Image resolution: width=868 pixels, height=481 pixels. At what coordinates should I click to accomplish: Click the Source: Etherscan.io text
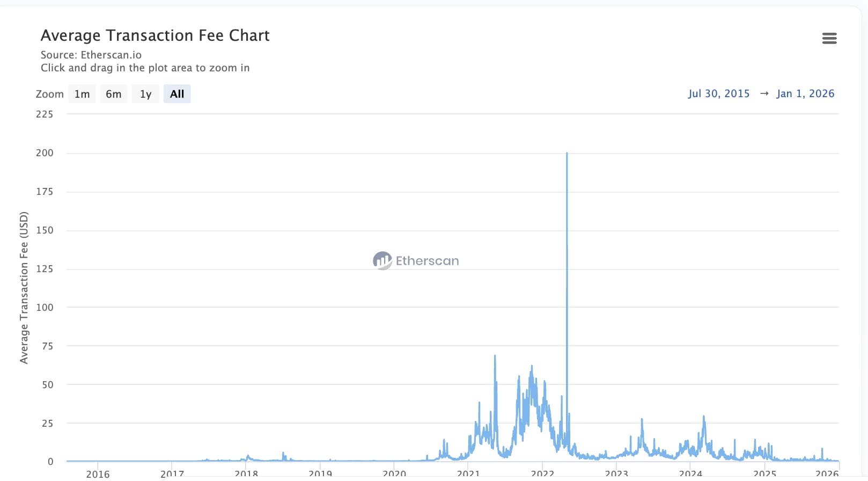[x=91, y=55]
